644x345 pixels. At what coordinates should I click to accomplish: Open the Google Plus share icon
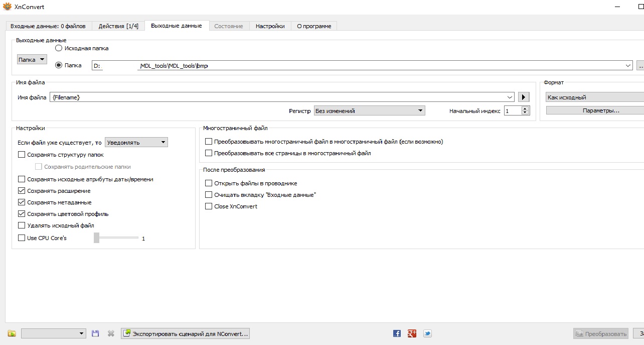412,333
